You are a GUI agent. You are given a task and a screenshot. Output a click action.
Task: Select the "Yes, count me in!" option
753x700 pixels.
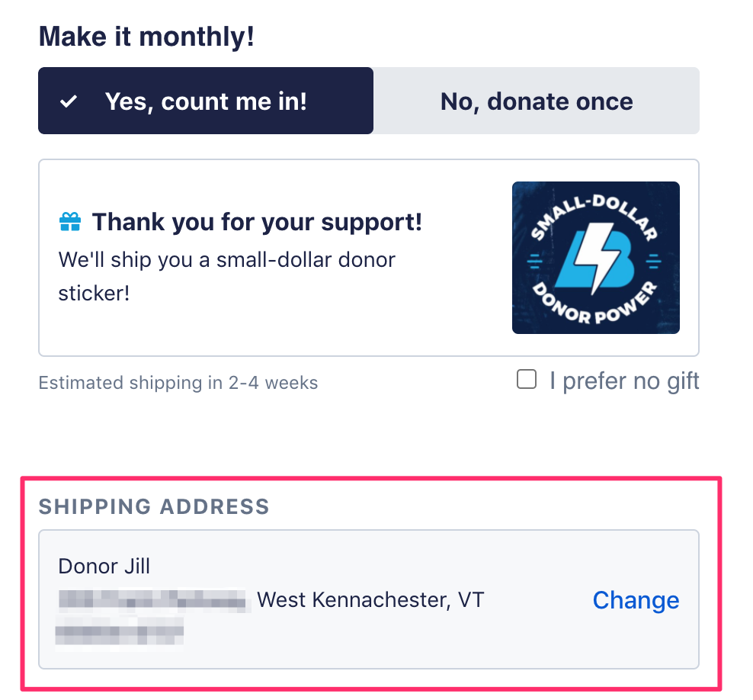[206, 101]
